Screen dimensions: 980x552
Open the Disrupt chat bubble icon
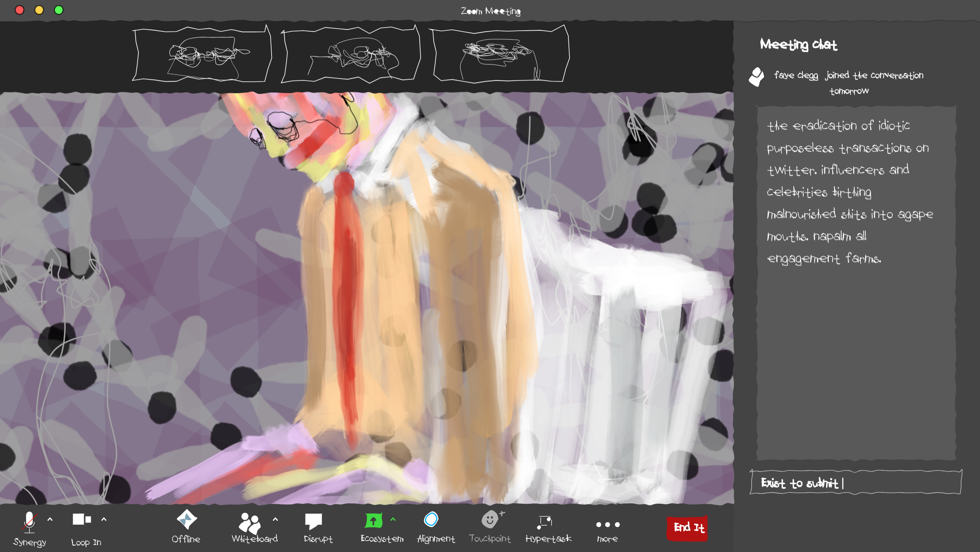tap(314, 521)
